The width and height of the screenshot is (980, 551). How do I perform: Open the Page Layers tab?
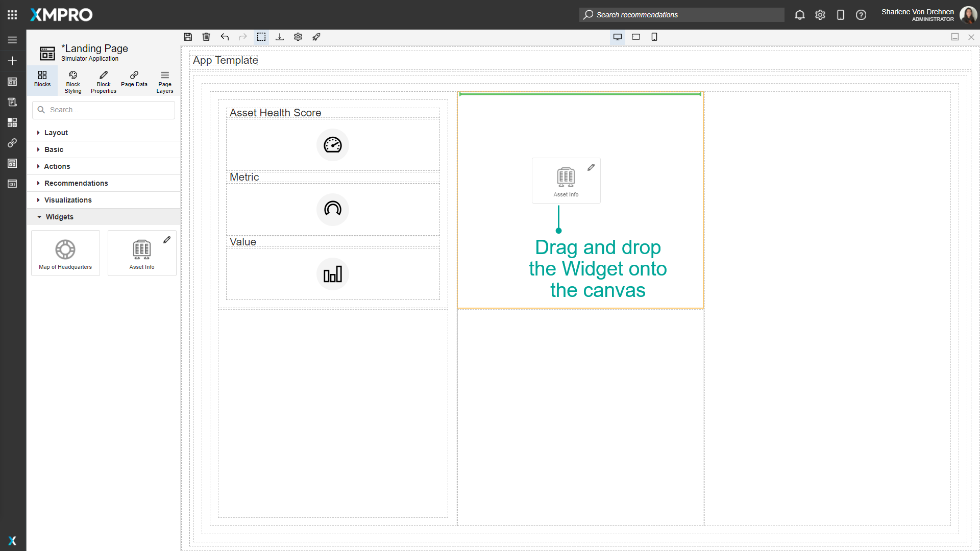pyautogui.click(x=164, y=81)
